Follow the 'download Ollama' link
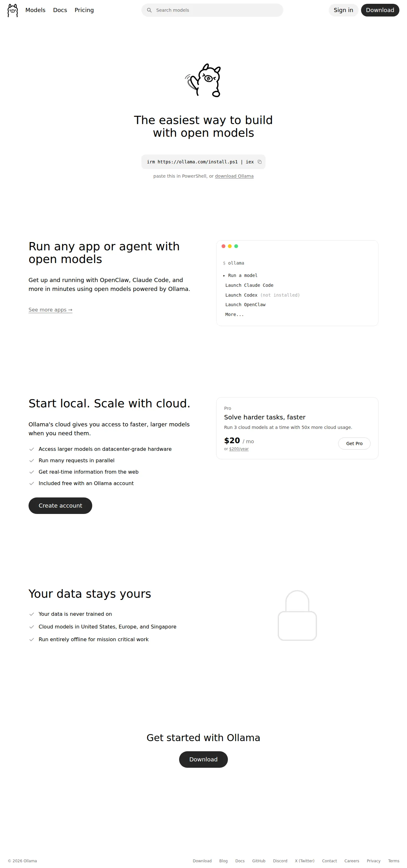 (x=234, y=176)
